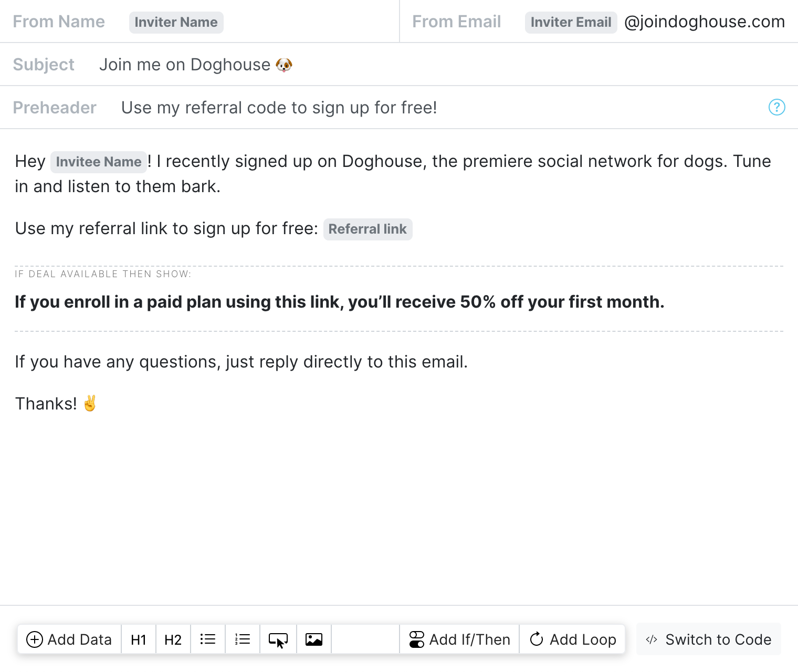Image resolution: width=798 pixels, height=672 pixels.
Task: Select the Referral link token
Action: (367, 229)
